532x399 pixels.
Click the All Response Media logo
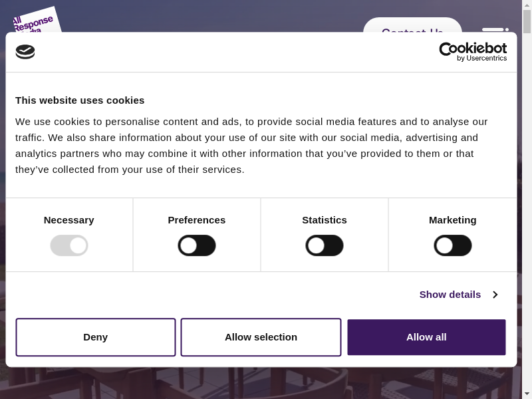[x=35, y=21]
